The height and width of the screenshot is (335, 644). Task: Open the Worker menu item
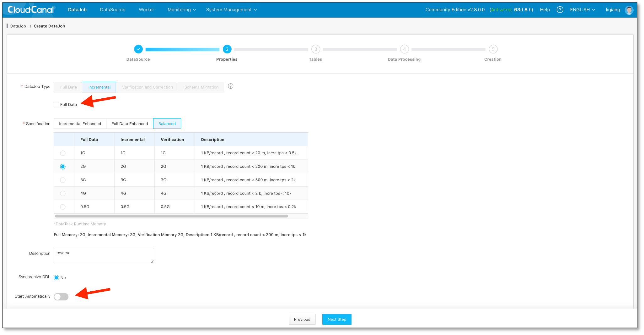pos(146,10)
